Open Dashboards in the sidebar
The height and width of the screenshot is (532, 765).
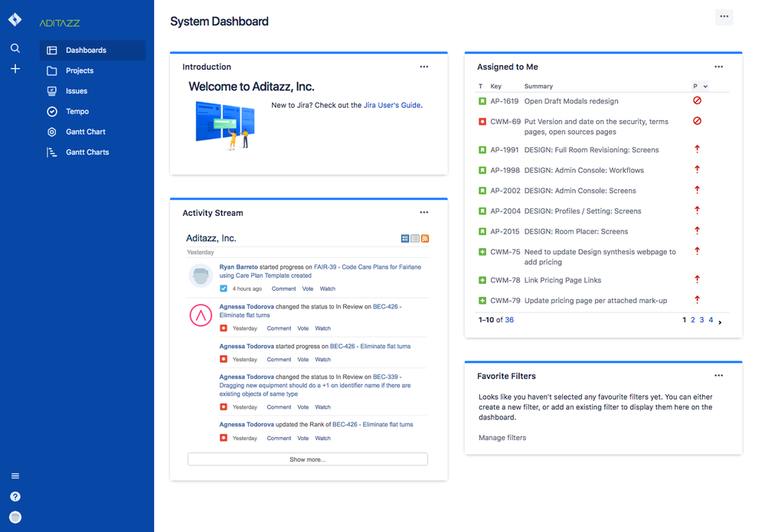[93, 51]
